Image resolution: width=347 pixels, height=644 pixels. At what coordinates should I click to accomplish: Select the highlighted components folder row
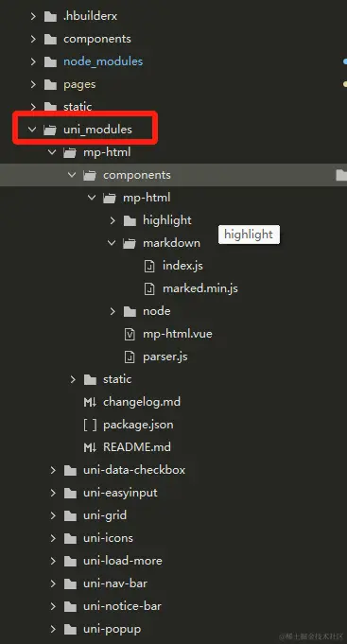point(173,175)
